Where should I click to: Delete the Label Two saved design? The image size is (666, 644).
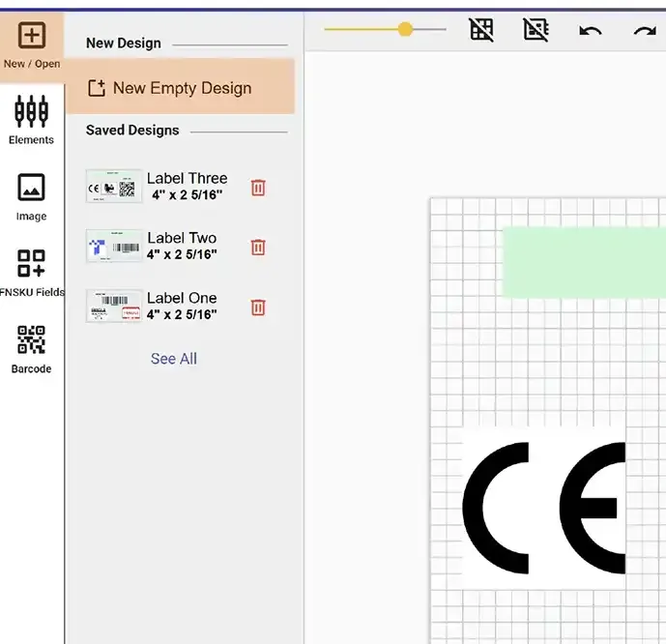click(258, 247)
